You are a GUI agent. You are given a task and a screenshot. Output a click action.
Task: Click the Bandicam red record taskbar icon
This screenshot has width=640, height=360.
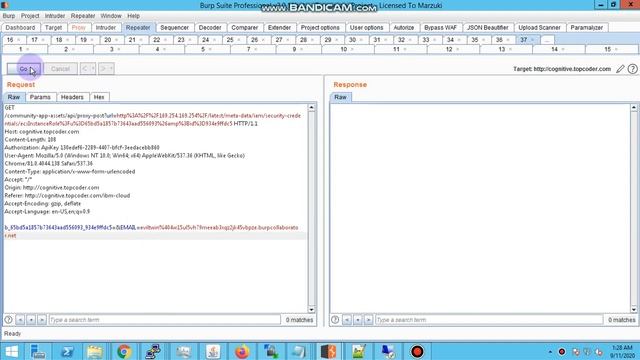click(417, 351)
